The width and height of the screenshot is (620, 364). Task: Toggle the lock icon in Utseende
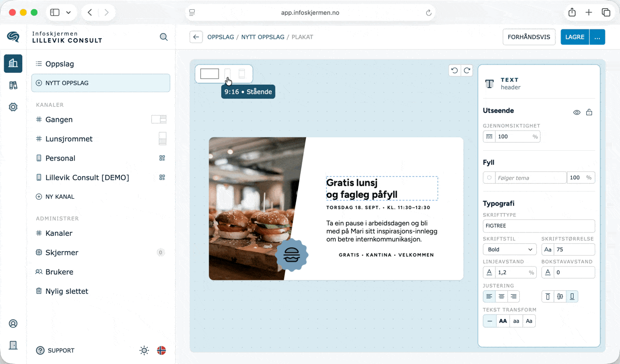(589, 112)
